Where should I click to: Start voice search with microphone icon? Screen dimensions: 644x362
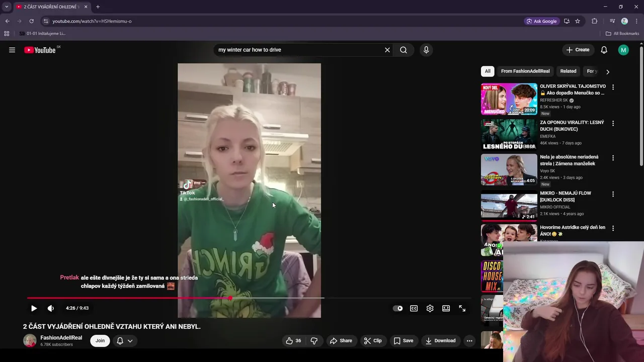426,50
